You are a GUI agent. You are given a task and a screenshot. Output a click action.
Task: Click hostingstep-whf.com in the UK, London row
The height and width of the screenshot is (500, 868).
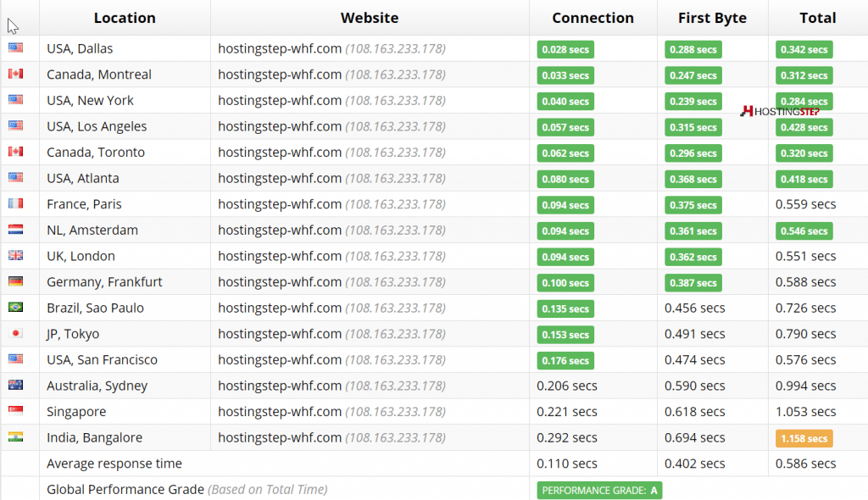pos(280,256)
